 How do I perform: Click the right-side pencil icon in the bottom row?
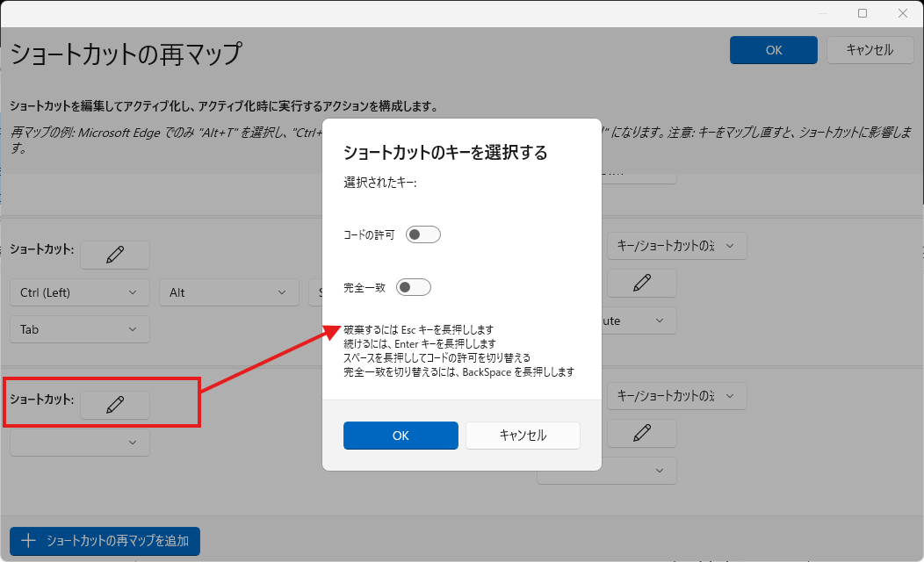click(642, 432)
